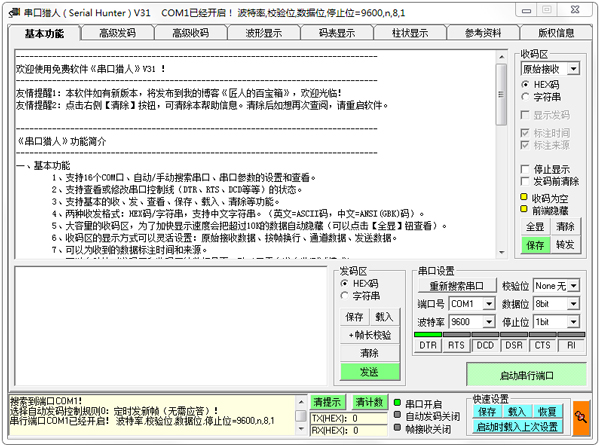Click the 自动发码关闭 status indicator
600x446 pixels.
click(398, 416)
